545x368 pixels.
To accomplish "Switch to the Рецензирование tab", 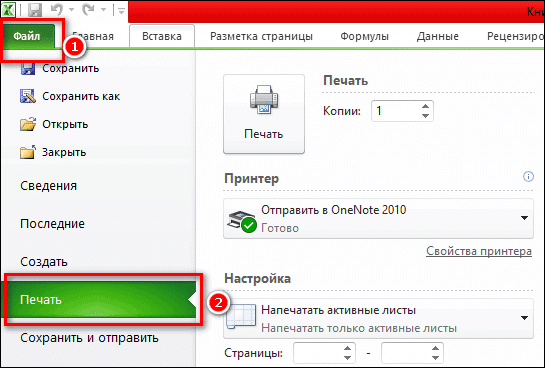I will pos(515,36).
